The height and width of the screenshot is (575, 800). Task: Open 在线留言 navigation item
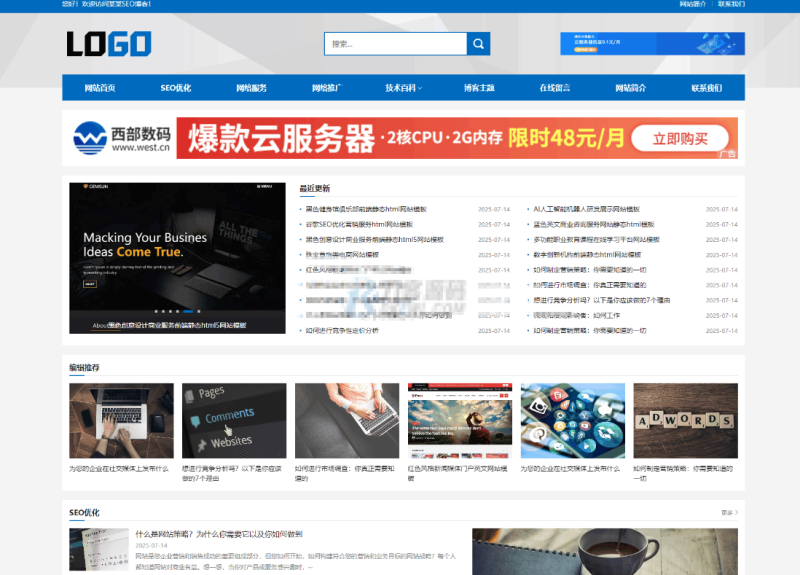tap(555, 88)
